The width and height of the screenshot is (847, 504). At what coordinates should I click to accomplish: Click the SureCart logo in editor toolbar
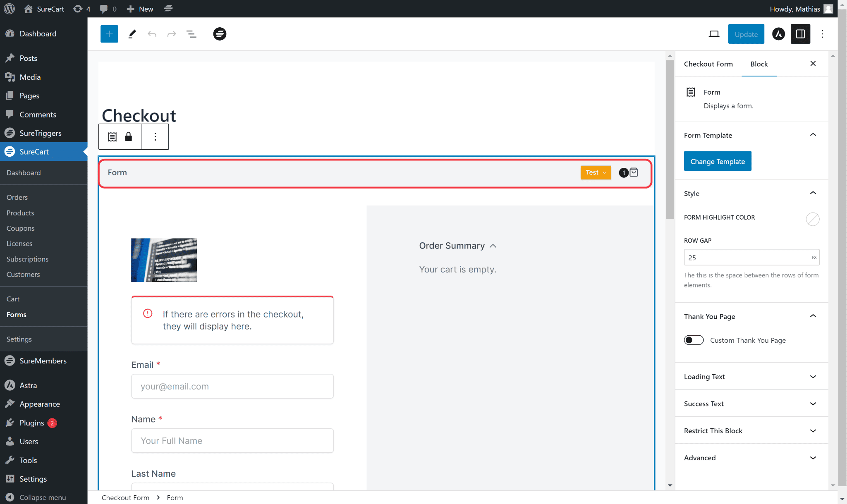tap(220, 34)
